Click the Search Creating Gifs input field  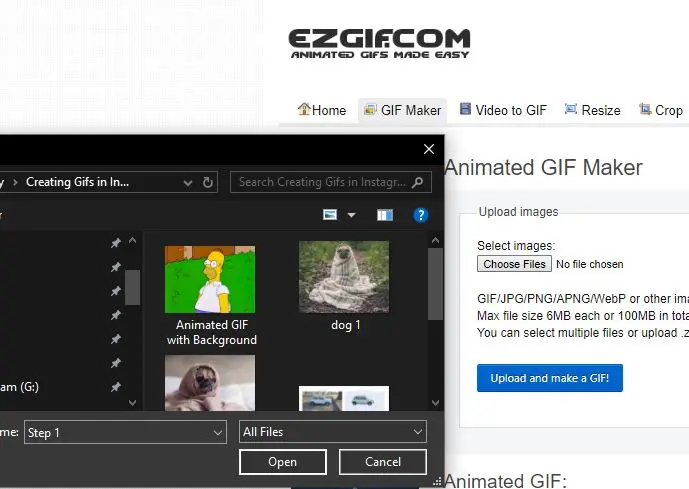click(x=322, y=182)
